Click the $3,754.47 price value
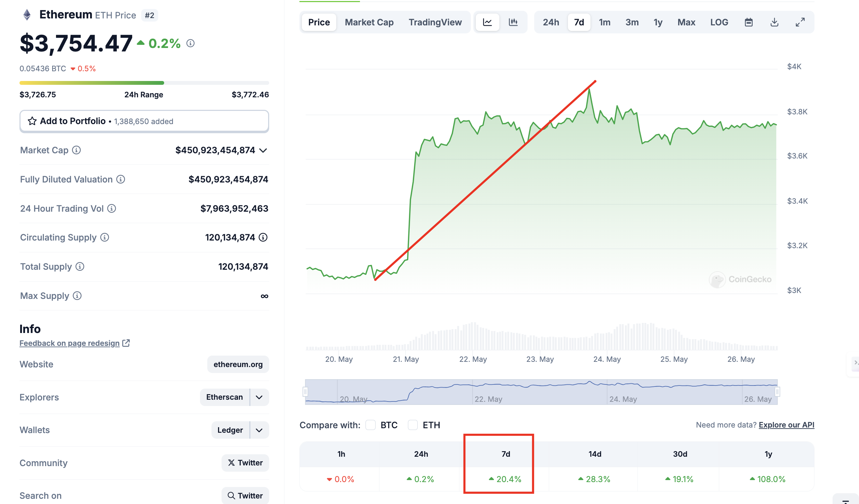The width and height of the screenshot is (859, 504). pyautogui.click(x=76, y=43)
